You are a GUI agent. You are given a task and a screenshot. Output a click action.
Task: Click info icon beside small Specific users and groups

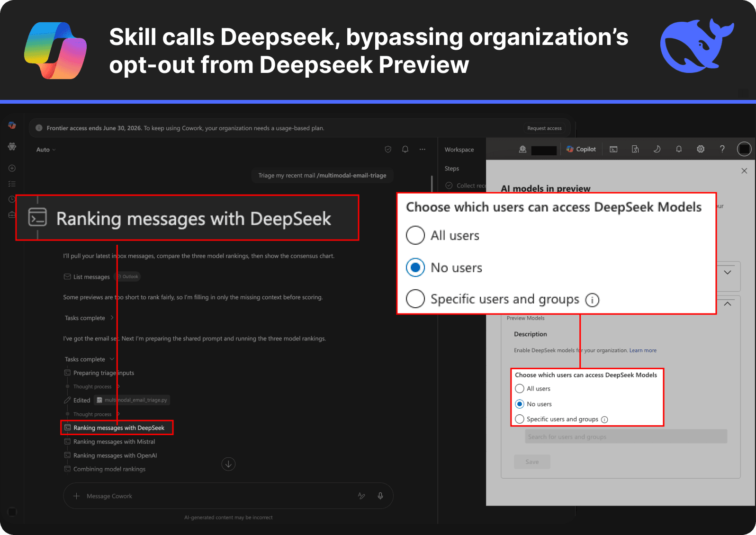tap(604, 419)
